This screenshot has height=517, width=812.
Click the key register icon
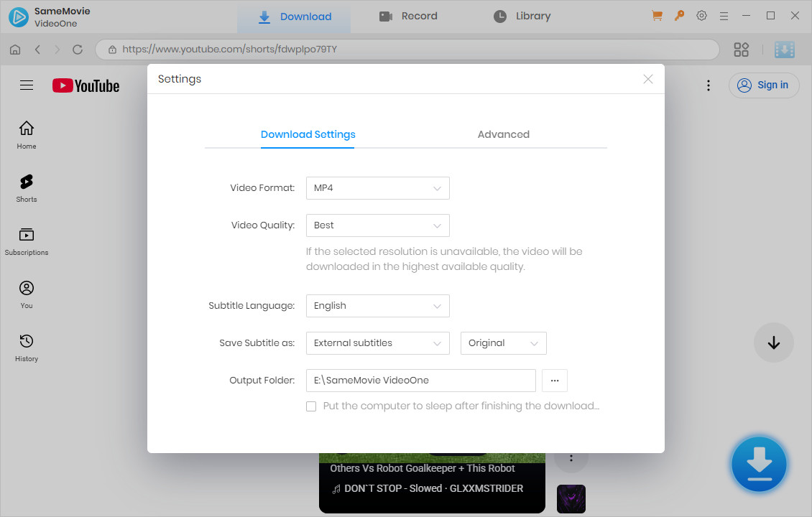[680, 16]
